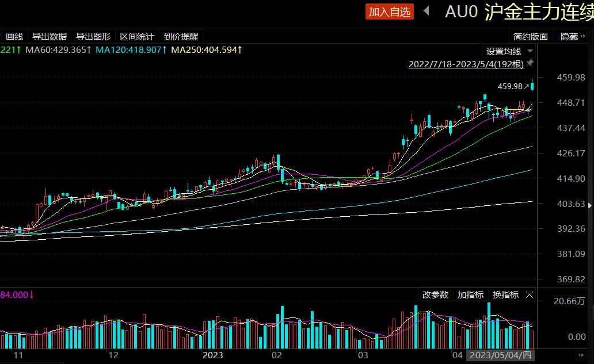The image size is (594, 364).
Task: Click the latest cyan candlestick at 459.98
Action: 532,86
